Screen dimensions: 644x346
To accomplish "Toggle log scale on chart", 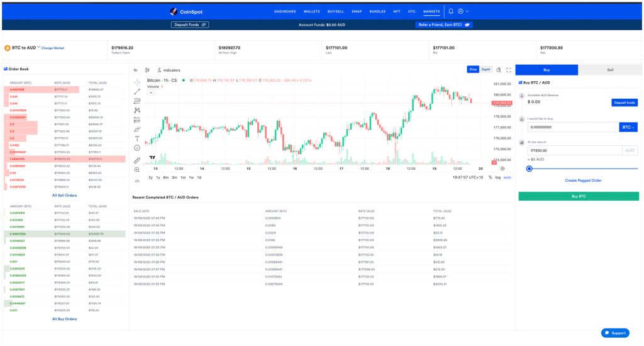I will pyautogui.click(x=498, y=177).
